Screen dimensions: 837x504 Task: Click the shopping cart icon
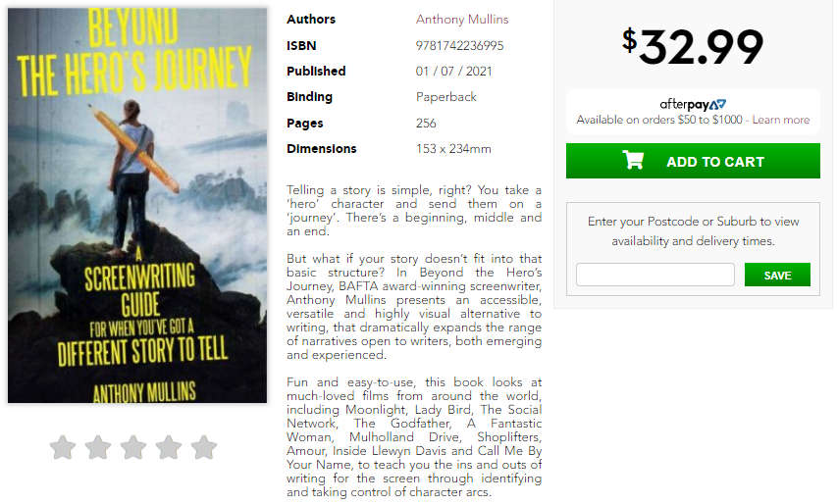(633, 160)
